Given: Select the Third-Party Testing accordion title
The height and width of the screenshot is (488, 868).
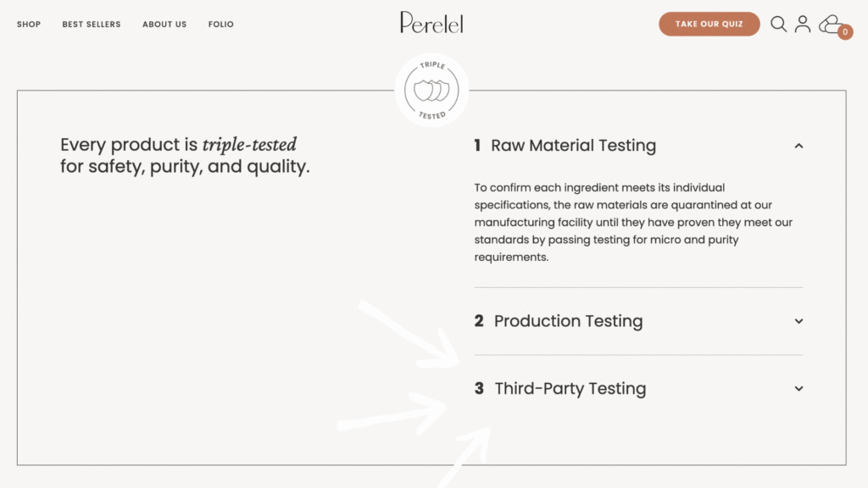Looking at the screenshot, I should (x=570, y=389).
